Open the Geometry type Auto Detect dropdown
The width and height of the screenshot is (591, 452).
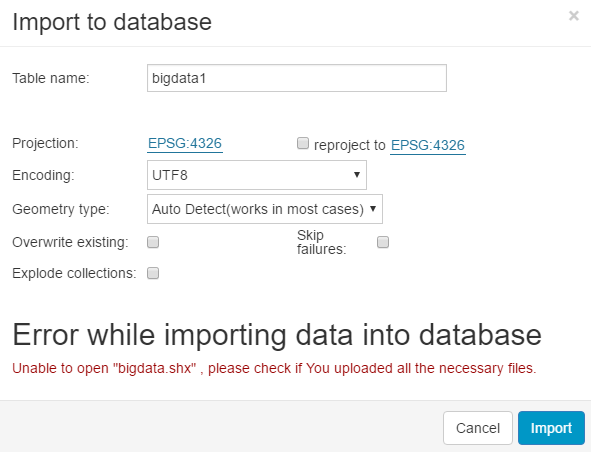265,209
